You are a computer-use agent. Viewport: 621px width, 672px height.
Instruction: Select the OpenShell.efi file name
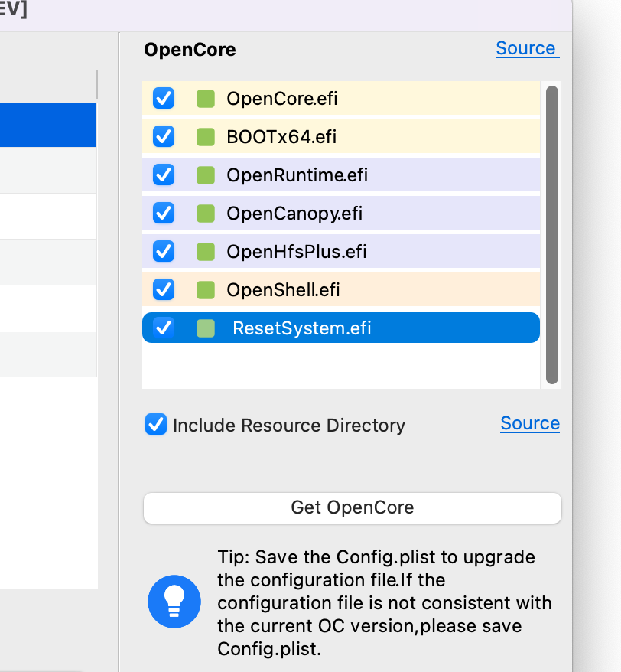click(283, 290)
